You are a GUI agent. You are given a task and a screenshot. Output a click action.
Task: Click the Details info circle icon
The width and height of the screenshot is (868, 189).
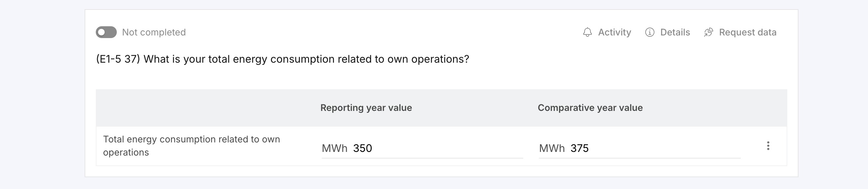pyautogui.click(x=650, y=32)
